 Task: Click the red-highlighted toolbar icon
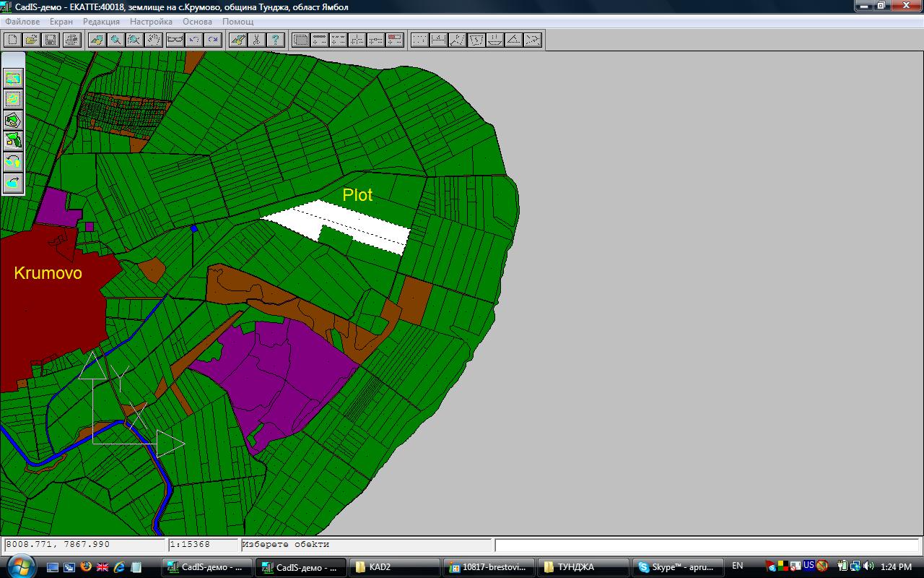click(x=394, y=40)
